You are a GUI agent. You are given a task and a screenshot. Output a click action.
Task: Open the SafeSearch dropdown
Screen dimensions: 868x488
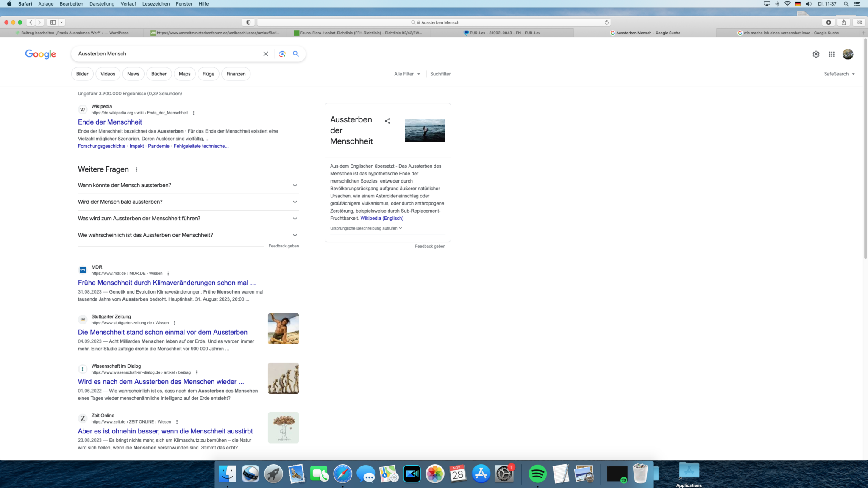[x=839, y=74]
